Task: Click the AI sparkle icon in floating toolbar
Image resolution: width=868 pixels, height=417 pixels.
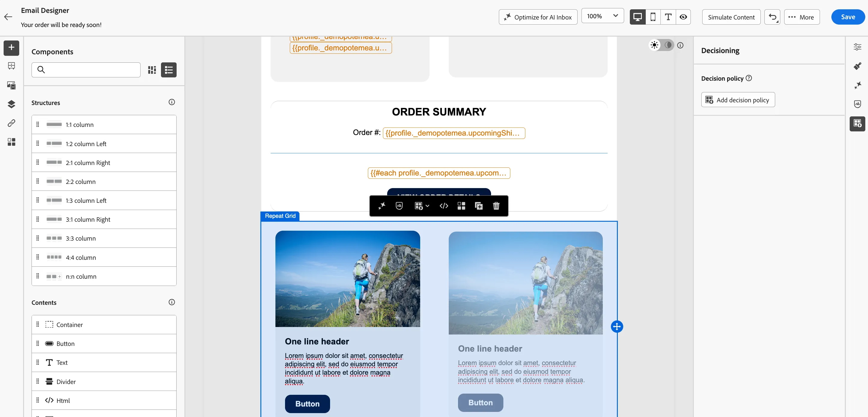Action: (381, 205)
